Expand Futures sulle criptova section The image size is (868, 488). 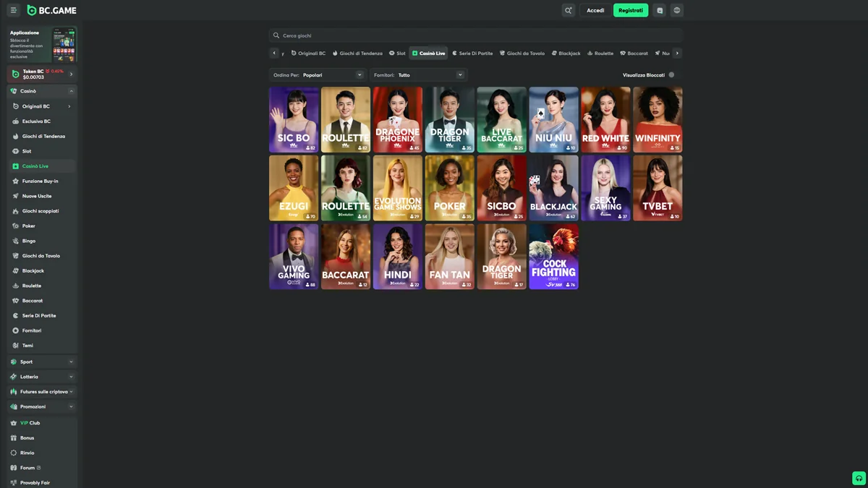71,392
